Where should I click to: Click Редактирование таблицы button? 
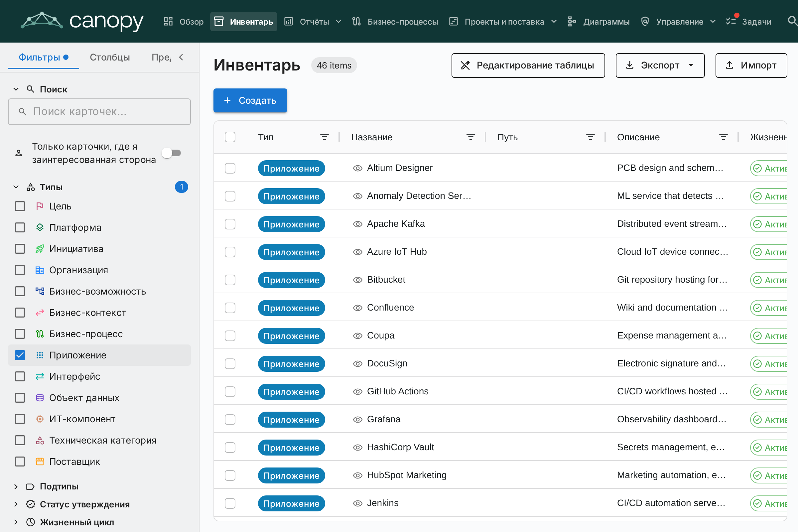528,66
